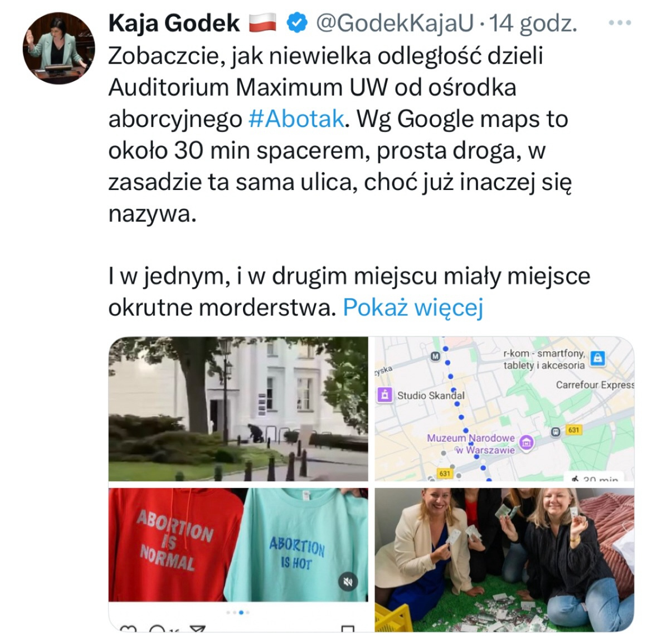Tap the bookmark icon at bottom
The width and height of the screenshot is (657, 644).
pyautogui.click(x=347, y=628)
